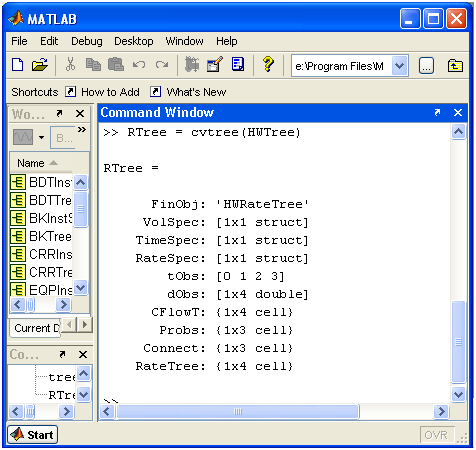Viewport: 476px width, 450px height.
Task: Click the How to Add shortcut
Action: tap(103, 92)
